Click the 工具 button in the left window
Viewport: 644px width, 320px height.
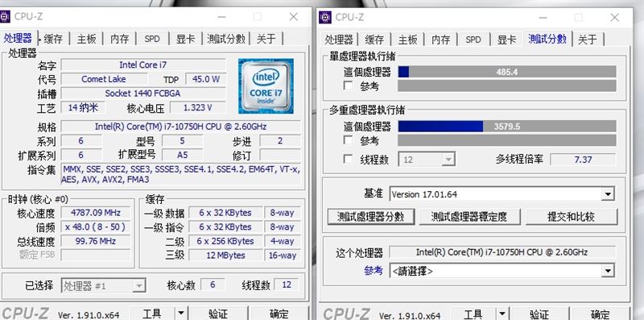[152, 314]
